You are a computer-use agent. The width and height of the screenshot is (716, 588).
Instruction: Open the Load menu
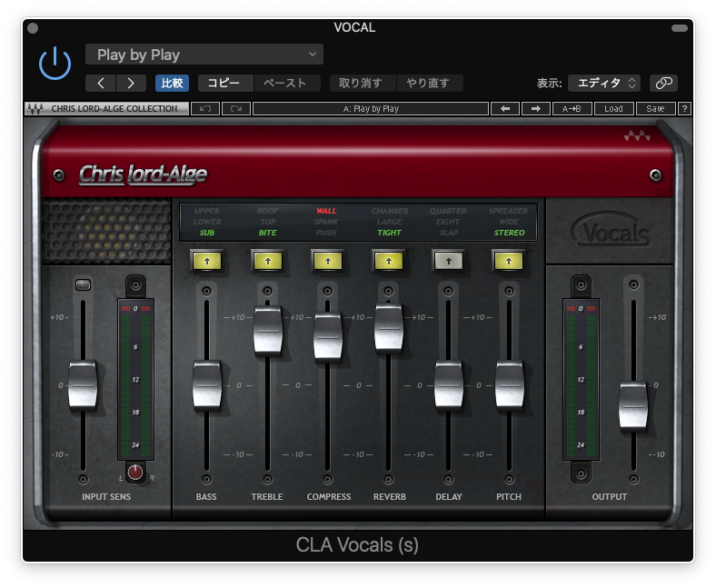[613, 109]
